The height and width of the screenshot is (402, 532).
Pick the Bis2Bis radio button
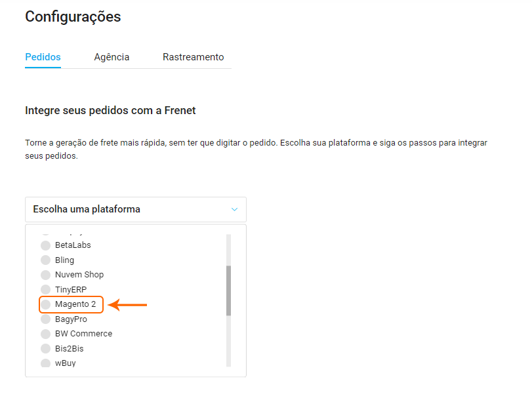45,349
